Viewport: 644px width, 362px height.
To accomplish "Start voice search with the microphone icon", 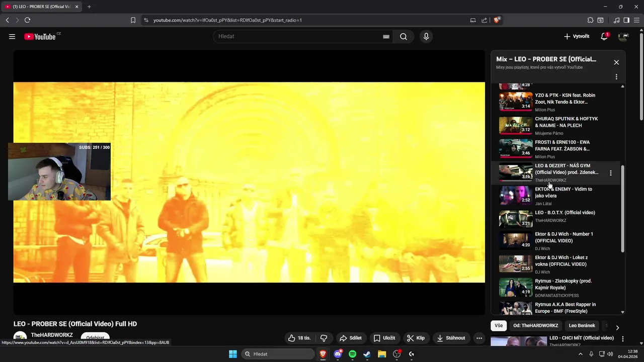I will coord(426,37).
